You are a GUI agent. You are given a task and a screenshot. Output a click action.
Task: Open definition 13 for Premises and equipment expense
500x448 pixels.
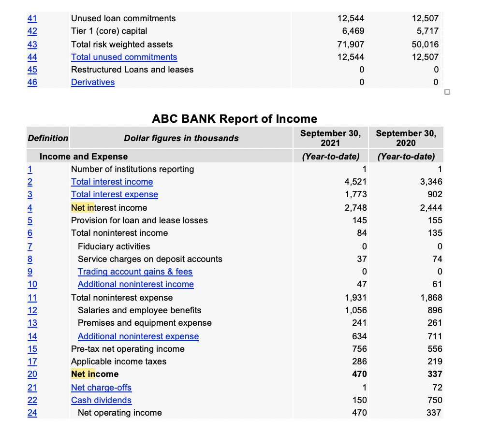[x=32, y=323]
